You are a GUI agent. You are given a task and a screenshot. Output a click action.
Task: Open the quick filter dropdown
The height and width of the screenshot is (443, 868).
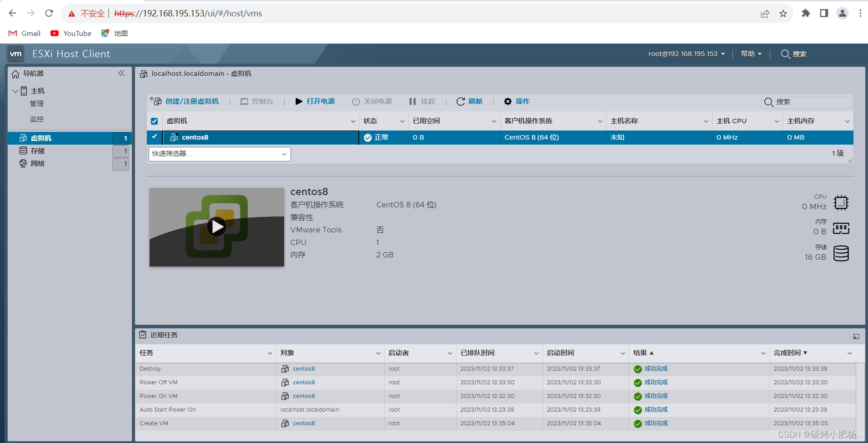pyautogui.click(x=220, y=154)
